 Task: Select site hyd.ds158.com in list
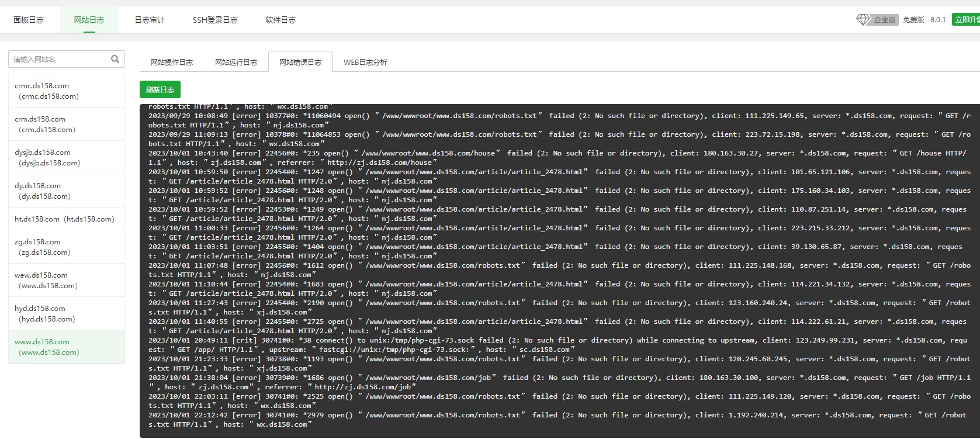(x=67, y=313)
